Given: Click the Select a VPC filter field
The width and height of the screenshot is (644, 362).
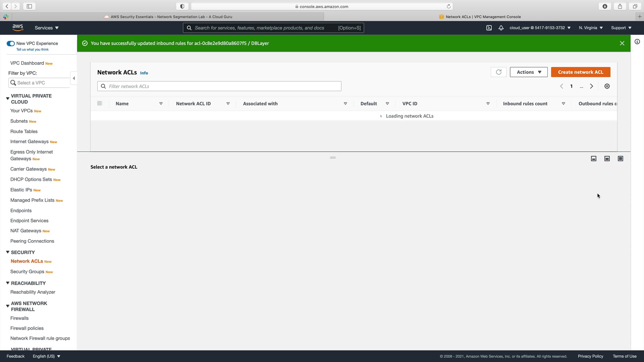Looking at the screenshot, I should [x=39, y=83].
